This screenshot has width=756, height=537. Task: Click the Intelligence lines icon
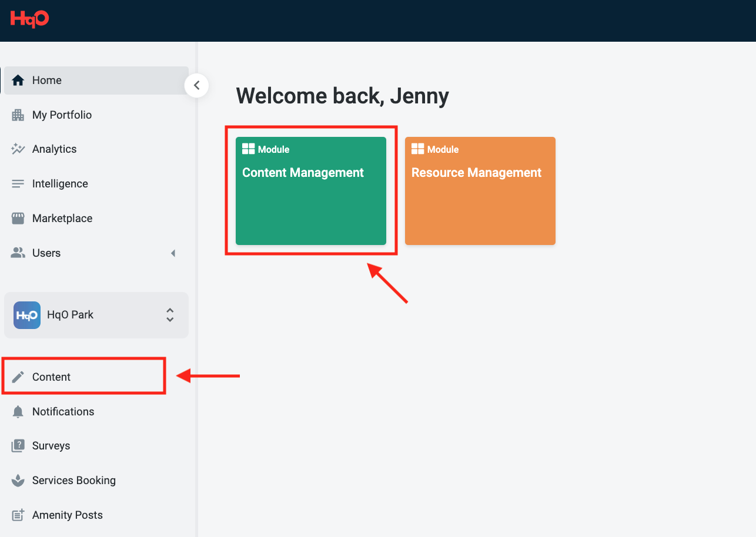click(18, 184)
